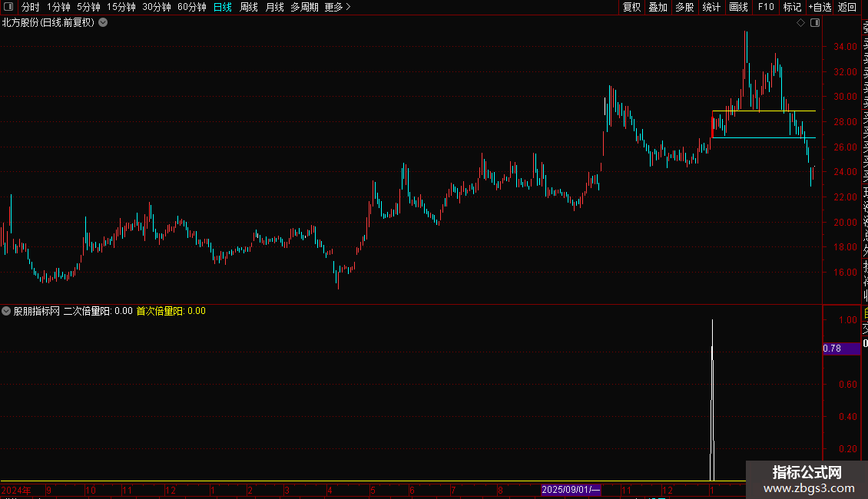Click the 0.78 value tag on indicator axis
The width and height of the screenshot is (868, 499).
click(841, 349)
